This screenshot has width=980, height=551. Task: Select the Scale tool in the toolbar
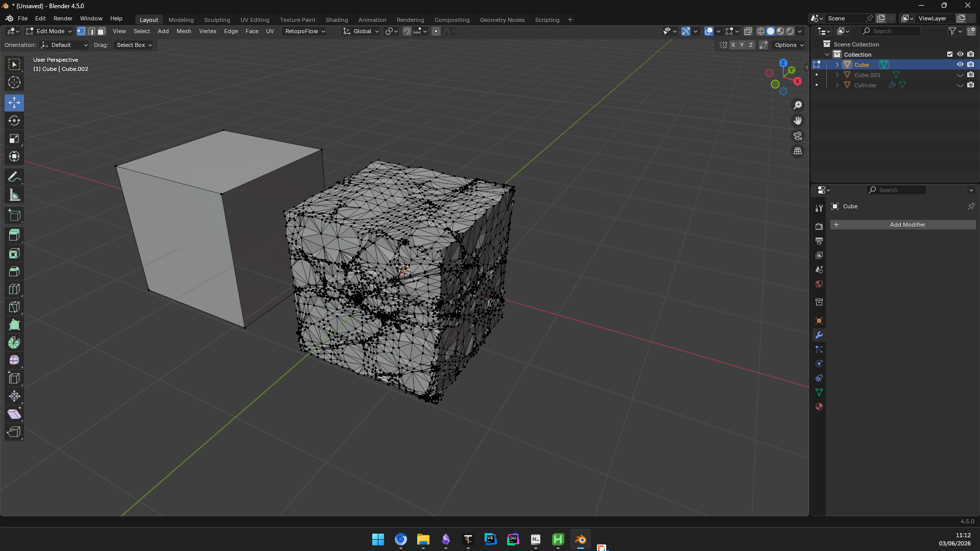14,138
